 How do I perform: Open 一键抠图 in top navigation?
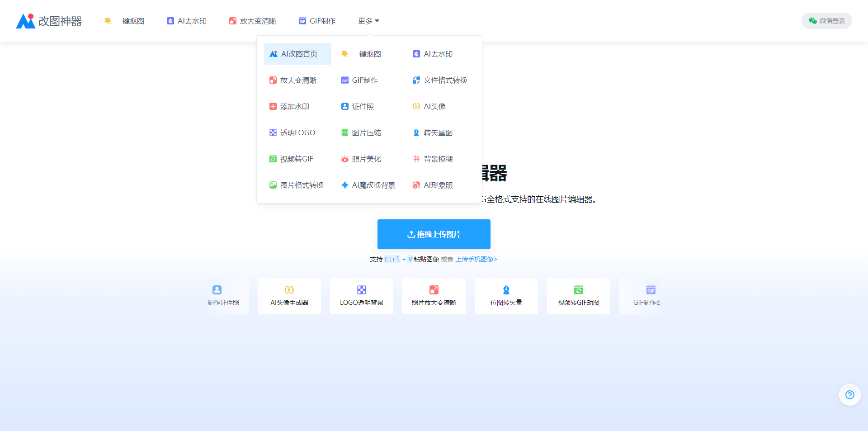pos(124,21)
